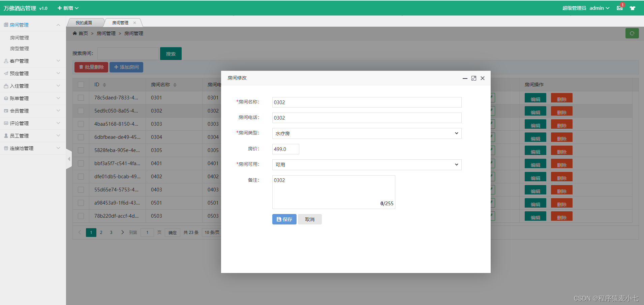
Task: Go to previous page arrow
Action: (80, 233)
